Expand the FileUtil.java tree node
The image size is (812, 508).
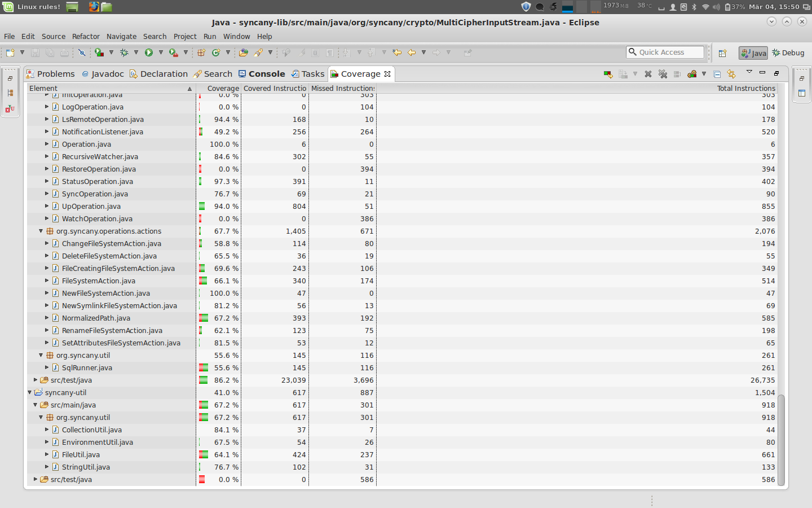(47, 454)
